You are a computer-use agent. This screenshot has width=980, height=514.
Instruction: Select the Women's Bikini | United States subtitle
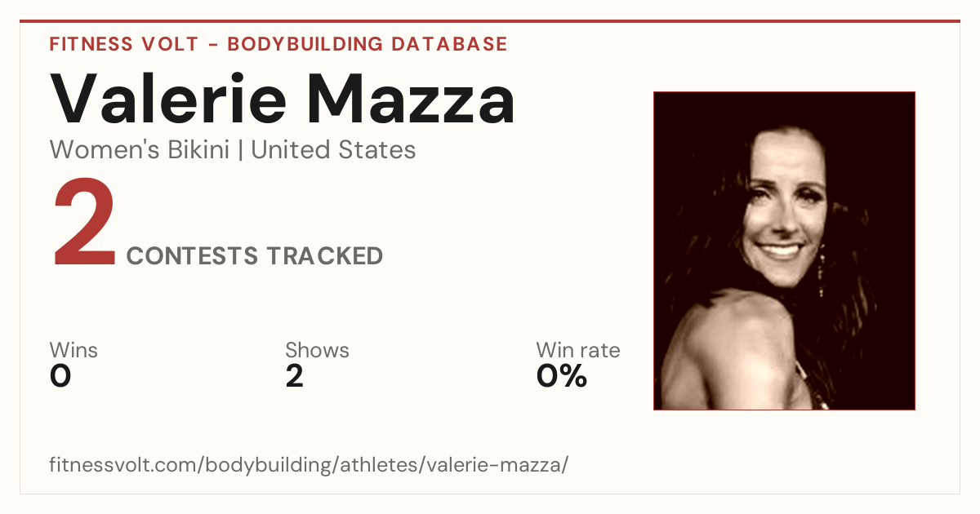pyautogui.click(x=233, y=150)
